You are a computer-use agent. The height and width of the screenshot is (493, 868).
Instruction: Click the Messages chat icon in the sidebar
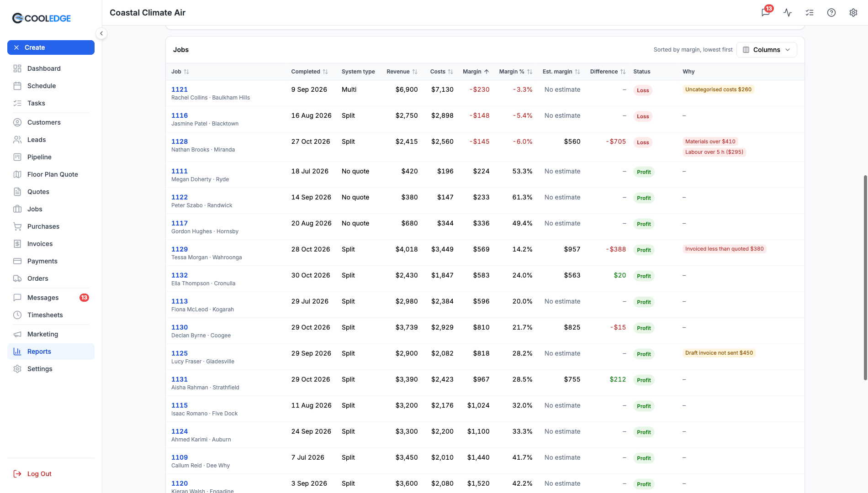tap(17, 298)
